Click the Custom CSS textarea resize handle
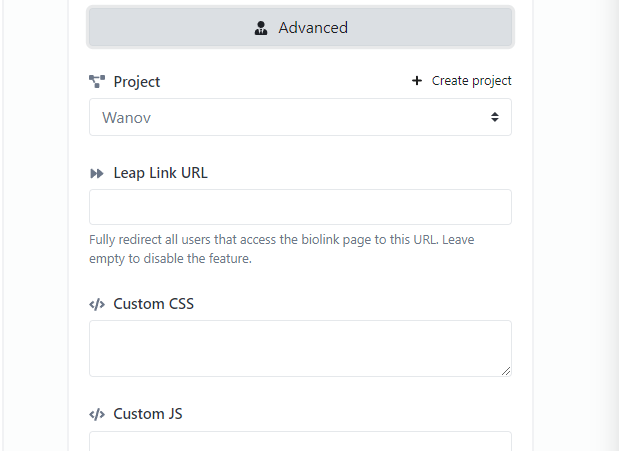The image size is (619, 451). pyautogui.click(x=506, y=371)
